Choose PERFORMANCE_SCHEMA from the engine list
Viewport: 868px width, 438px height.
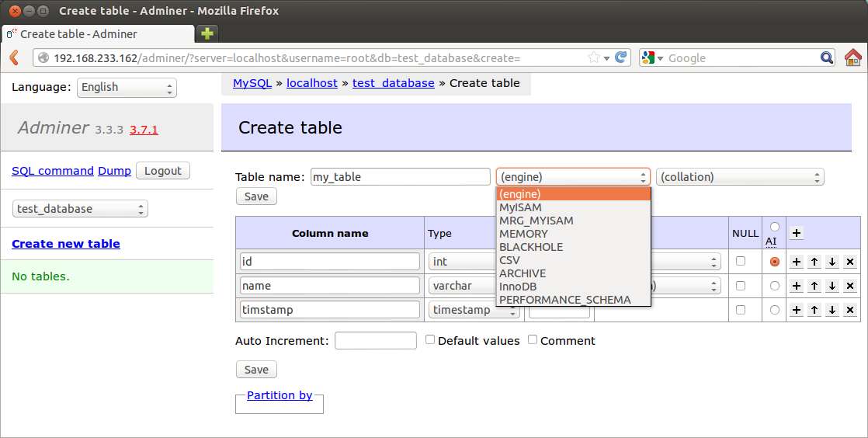[x=573, y=300]
